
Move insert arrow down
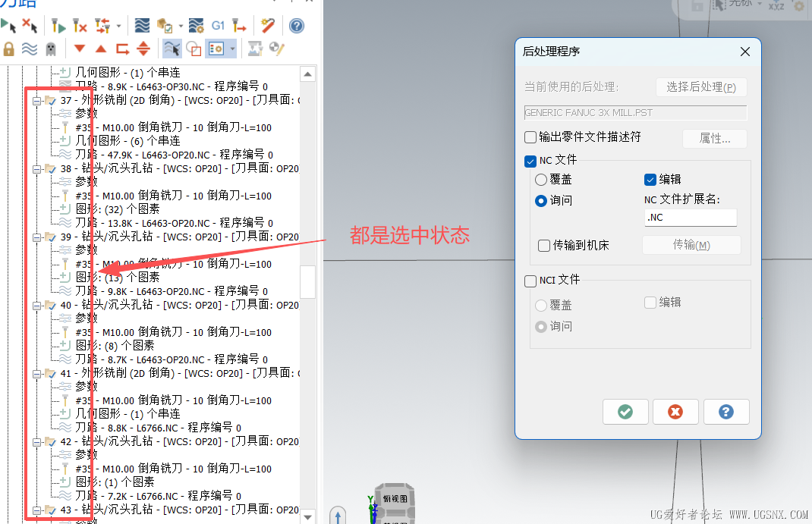pyautogui.click(x=79, y=49)
